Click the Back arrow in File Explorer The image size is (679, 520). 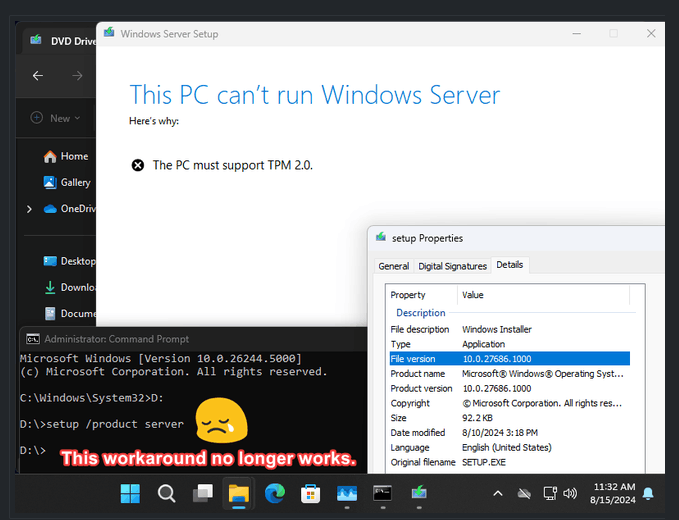[x=38, y=76]
